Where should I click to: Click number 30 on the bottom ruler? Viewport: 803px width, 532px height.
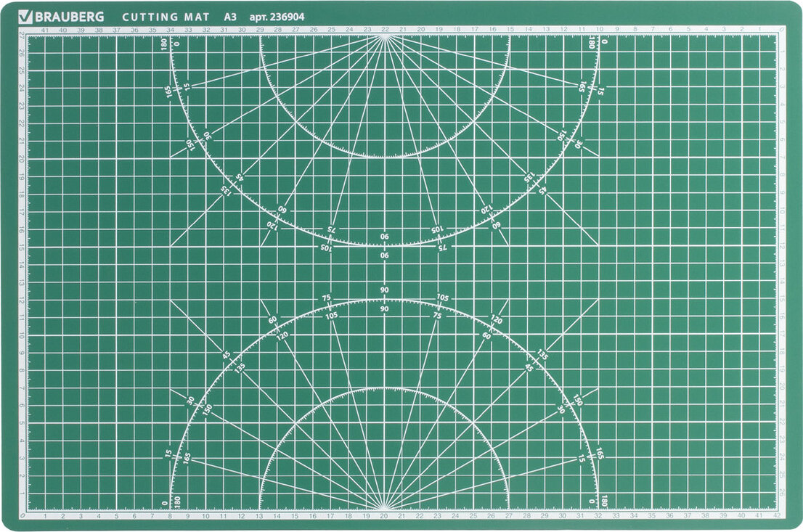[562, 516]
